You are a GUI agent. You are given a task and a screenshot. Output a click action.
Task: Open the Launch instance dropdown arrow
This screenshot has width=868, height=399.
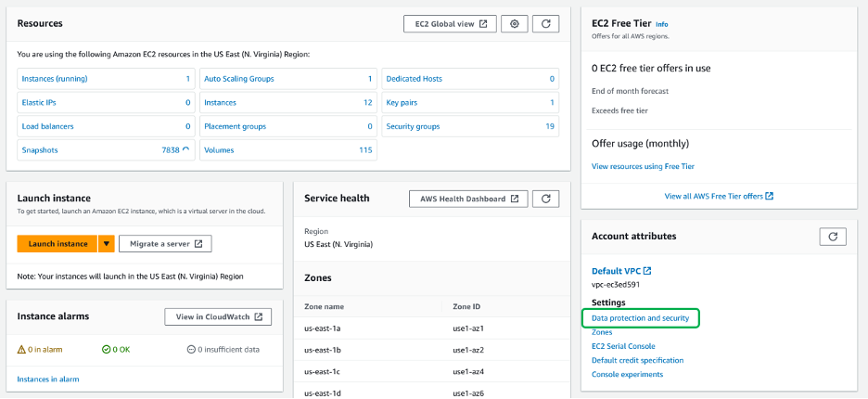[x=107, y=243]
